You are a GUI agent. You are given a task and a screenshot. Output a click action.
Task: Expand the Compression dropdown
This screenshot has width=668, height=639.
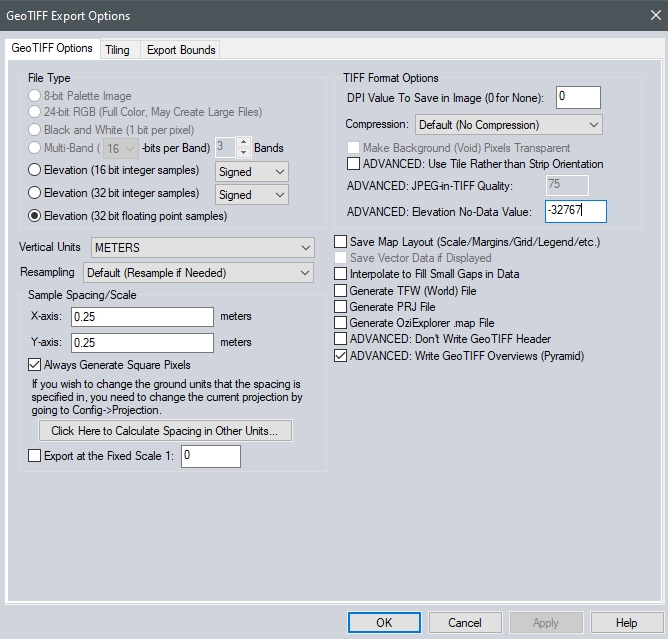(x=507, y=125)
